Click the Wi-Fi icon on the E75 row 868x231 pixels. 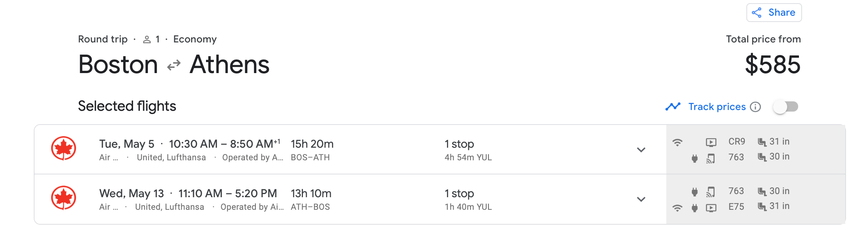pyautogui.click(x=677, y=208)
